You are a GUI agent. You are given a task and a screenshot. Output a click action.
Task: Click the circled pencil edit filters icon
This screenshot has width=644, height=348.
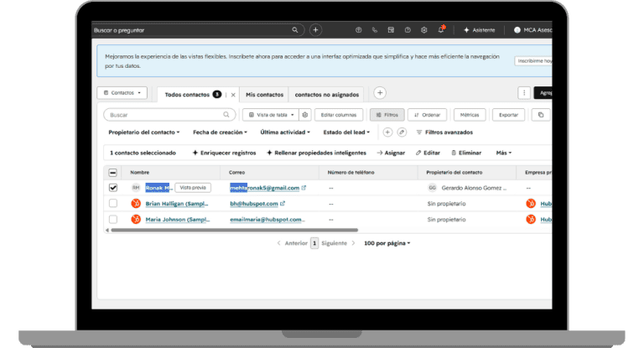[402, 132]
